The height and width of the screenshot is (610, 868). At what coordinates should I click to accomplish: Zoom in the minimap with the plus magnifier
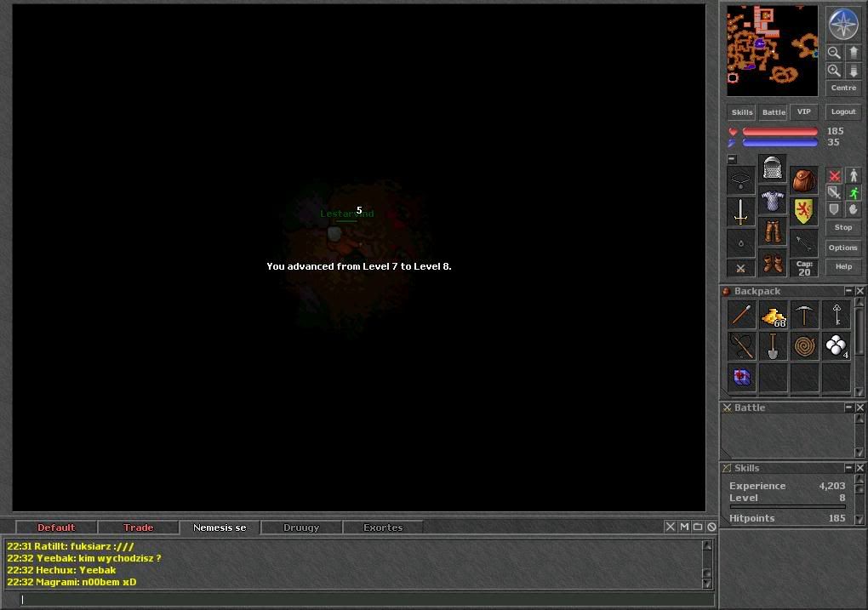click(x=834, y=71)
